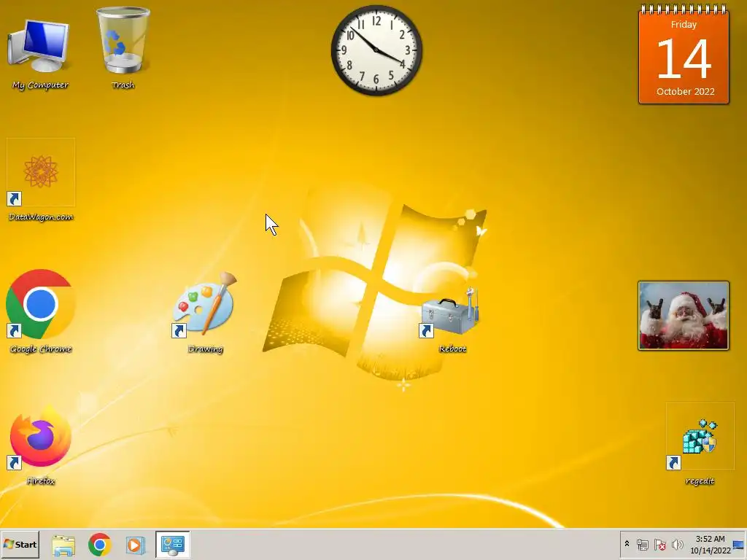Select the regedit desktop shortcut
This screenshot has width=747, height=560.
coord(700,444)
